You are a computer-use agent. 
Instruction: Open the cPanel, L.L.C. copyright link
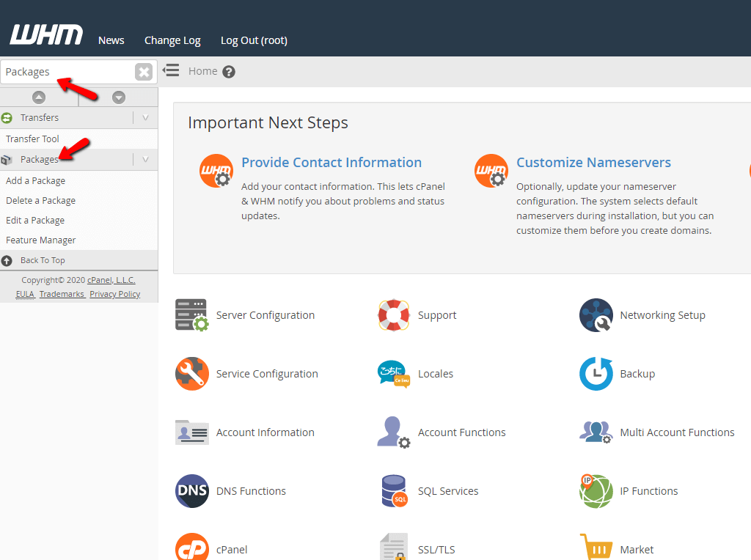111,280
